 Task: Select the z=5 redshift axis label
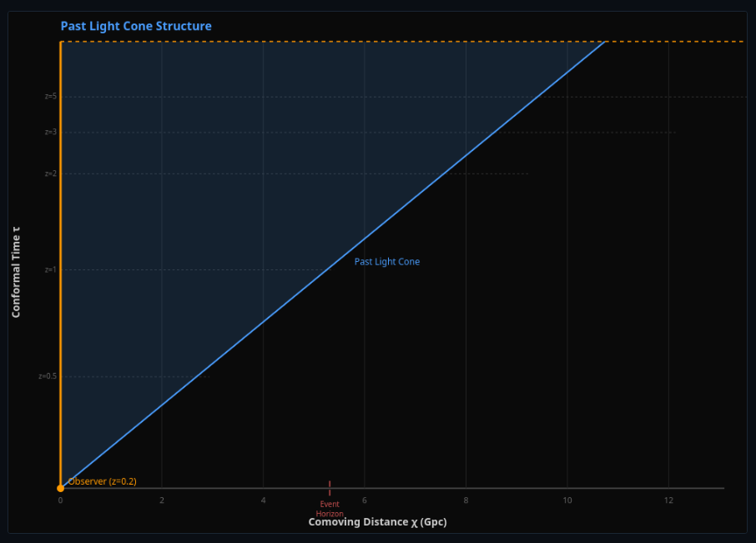click(50, 97)
